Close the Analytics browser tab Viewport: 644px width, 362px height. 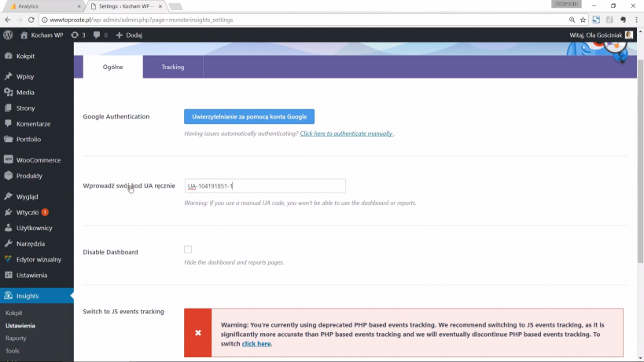(79, 6)
